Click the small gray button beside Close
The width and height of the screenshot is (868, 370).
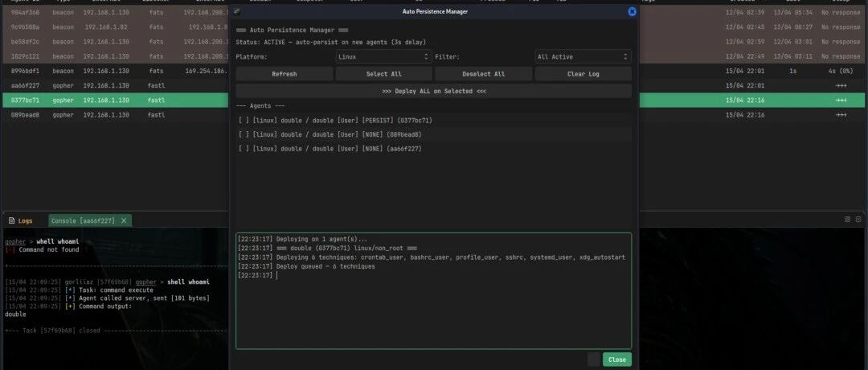(x=593, y=360)
